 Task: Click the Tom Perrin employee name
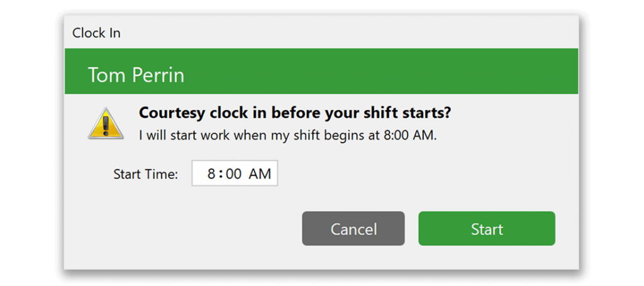coord(136,75)
